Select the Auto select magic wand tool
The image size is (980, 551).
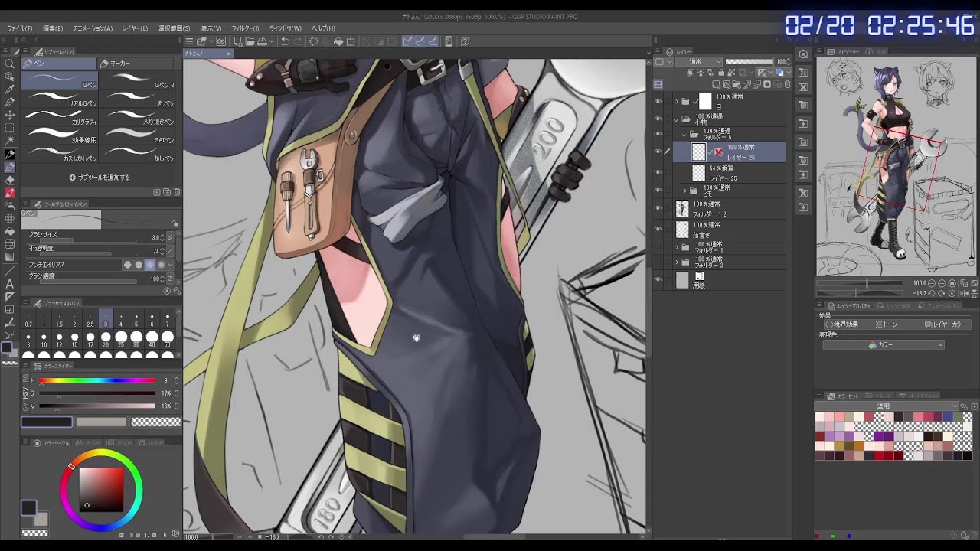9,141
